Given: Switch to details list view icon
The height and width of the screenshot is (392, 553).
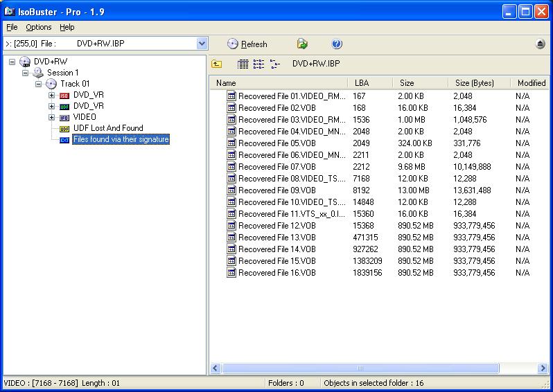Looking at the screenshot, I should (x=243, y=64).
